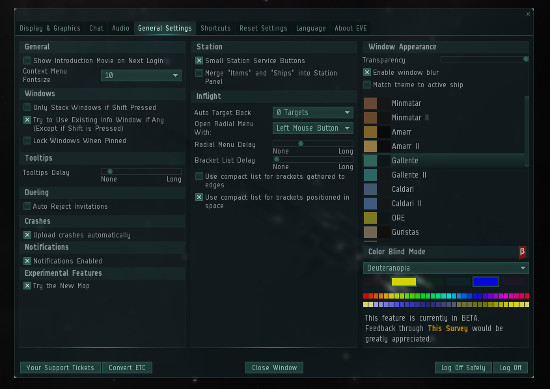
Task: Disable Notifications Enabled checkbox
Action: [27, 261]
